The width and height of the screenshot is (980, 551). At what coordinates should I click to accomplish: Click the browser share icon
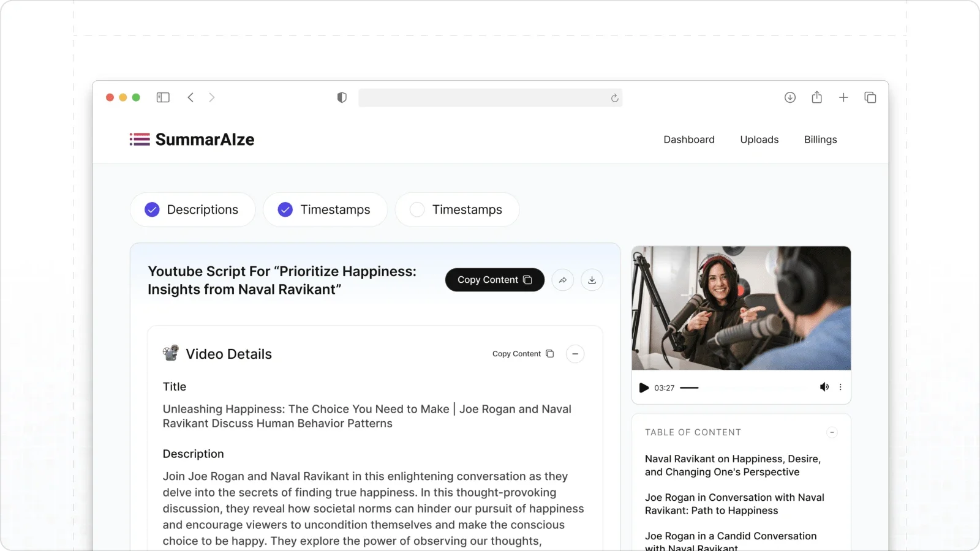(816, 97)
